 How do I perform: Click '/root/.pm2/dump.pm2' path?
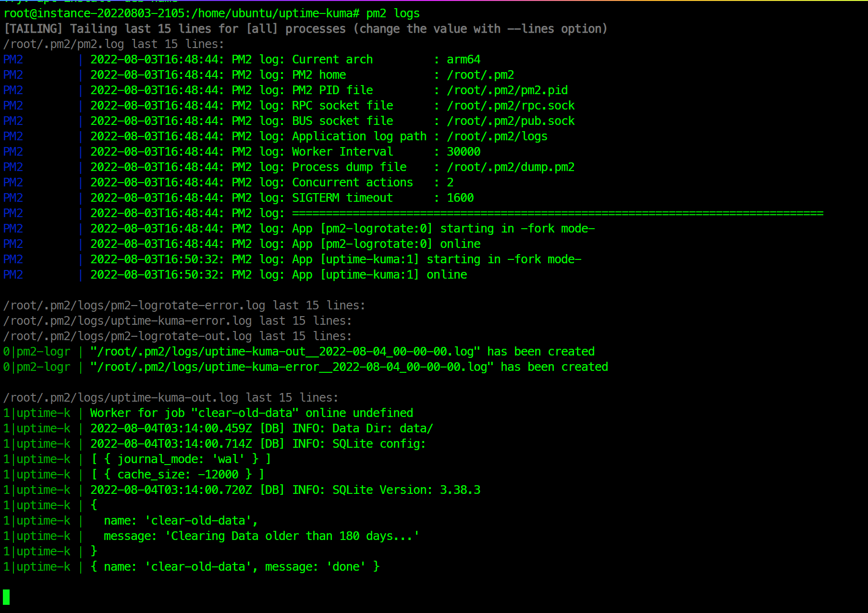511,167
